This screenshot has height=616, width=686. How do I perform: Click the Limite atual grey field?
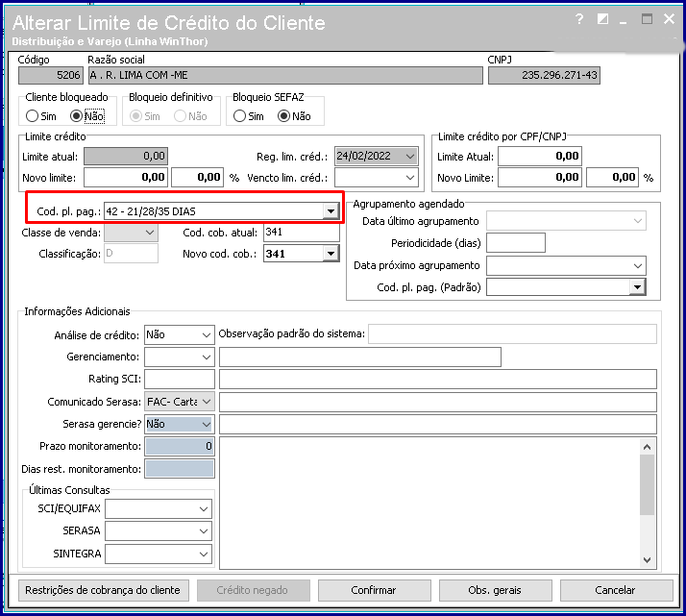(x=126, y=157)
